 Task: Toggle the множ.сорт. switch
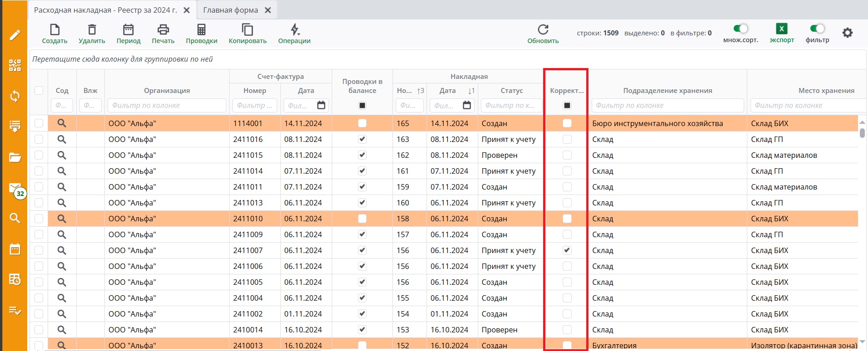click(x=740, y=29)
